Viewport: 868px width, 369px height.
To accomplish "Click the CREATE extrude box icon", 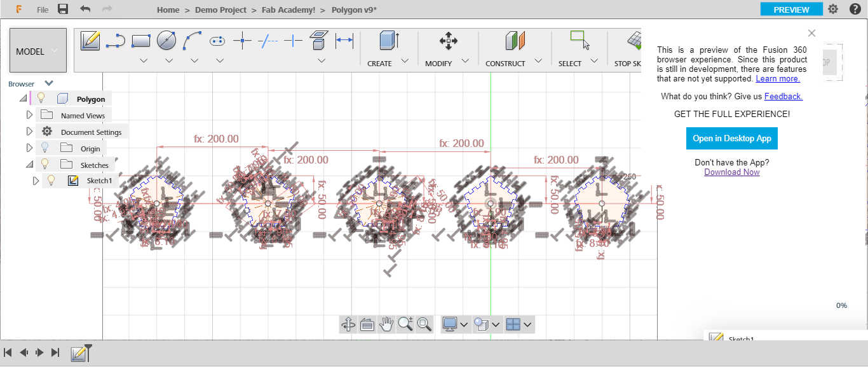I will coord(389,41).
